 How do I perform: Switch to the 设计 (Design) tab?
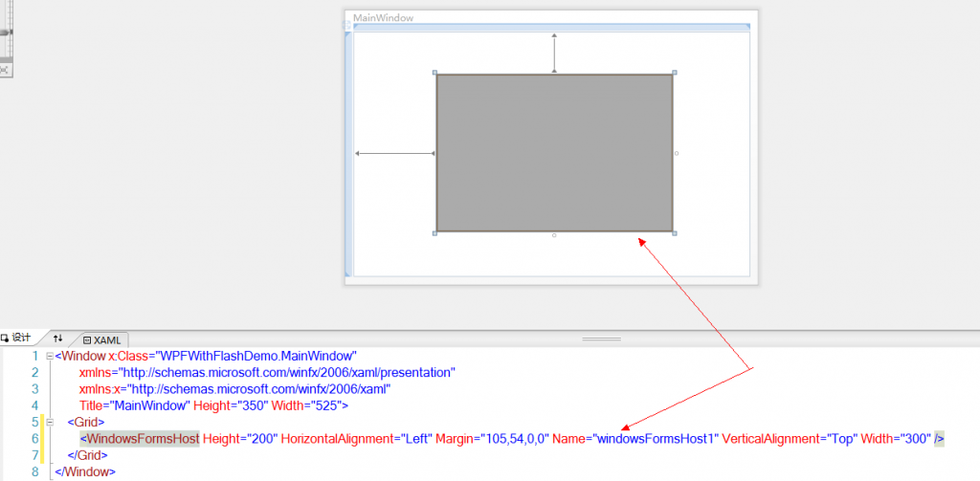[x=16, y=338]
